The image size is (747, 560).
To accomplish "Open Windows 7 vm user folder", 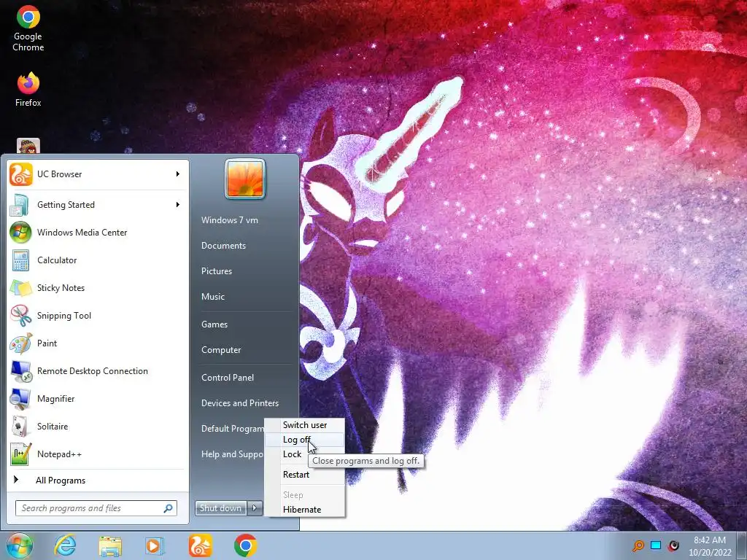I will (230, 220).
